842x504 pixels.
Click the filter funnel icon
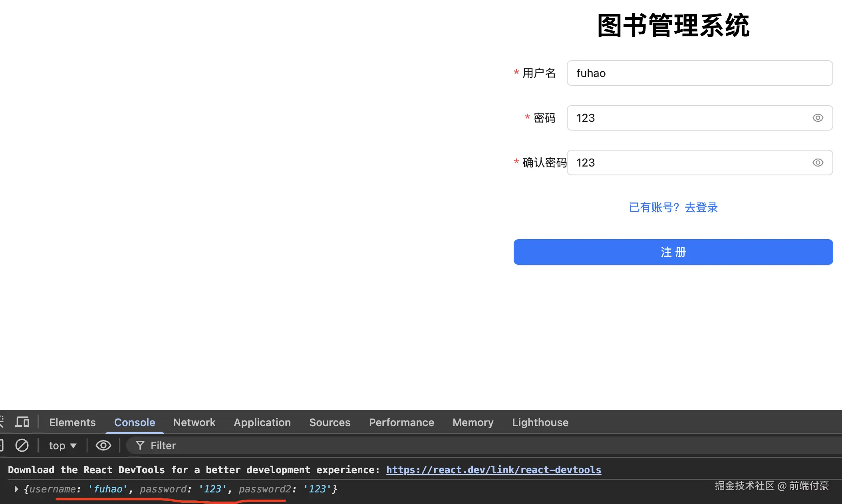tap(140, 445)
